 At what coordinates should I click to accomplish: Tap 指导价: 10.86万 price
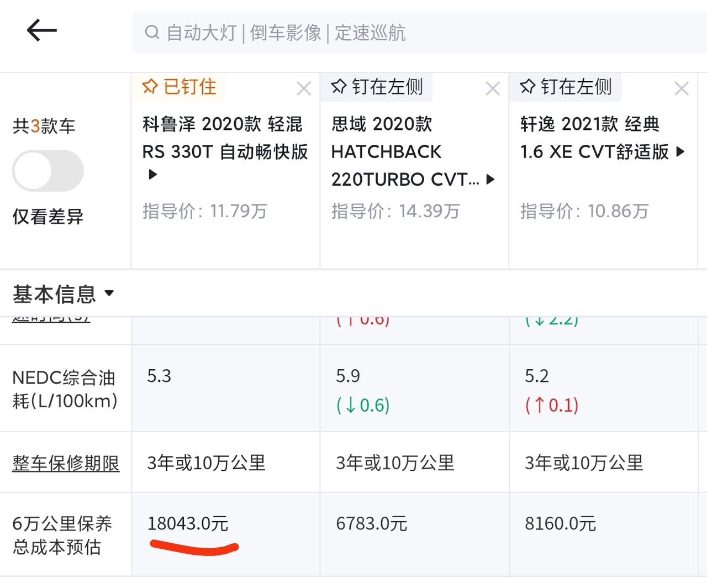click(x=584, y=211)
